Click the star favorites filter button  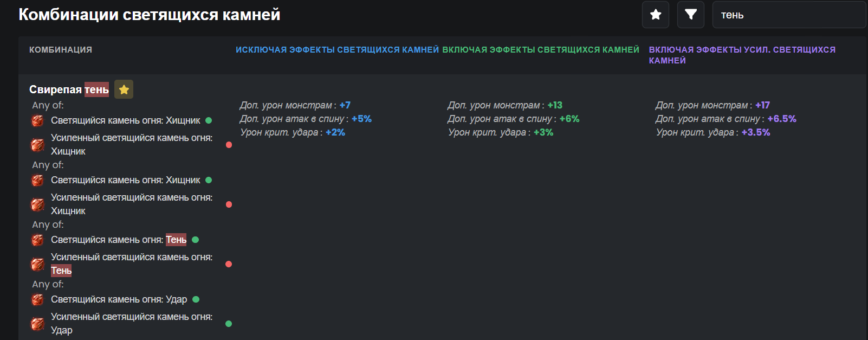point(656,15)
